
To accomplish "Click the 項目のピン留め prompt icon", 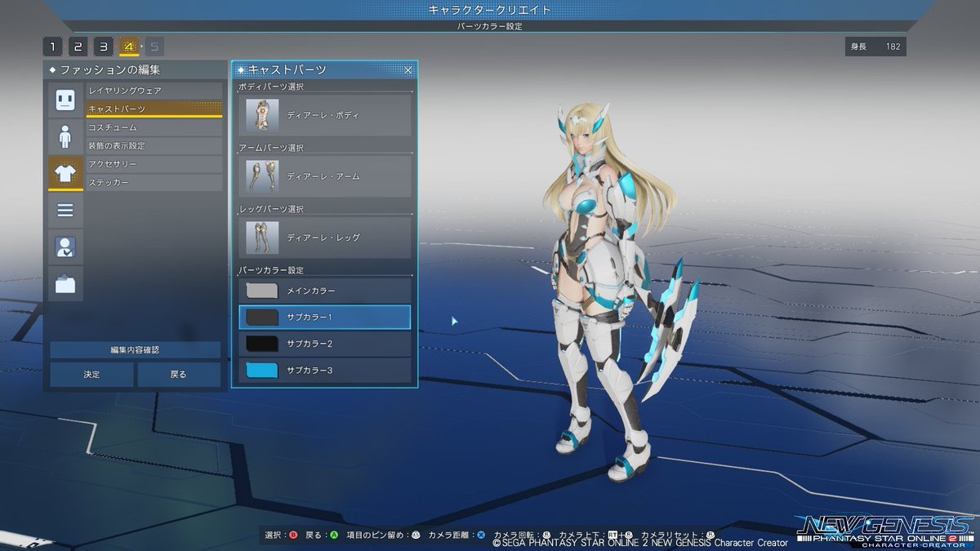I will pyautogui.click(x=416, y=535).
